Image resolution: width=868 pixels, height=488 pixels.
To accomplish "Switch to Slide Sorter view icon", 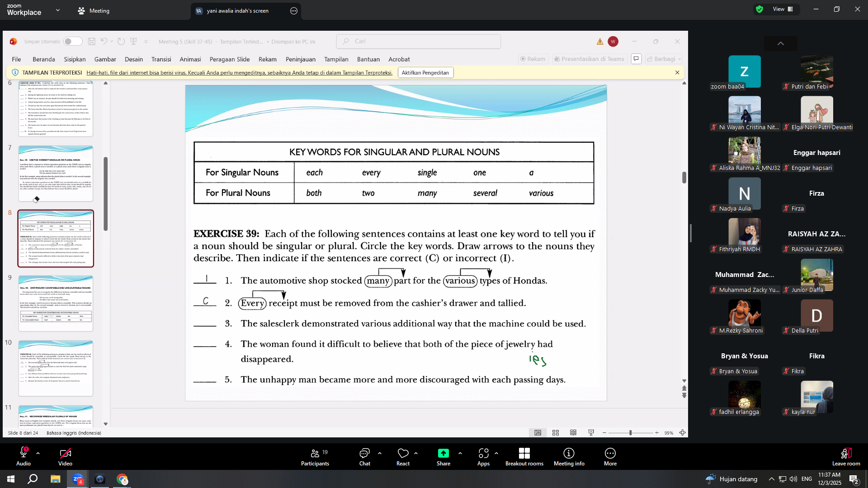I will point(556,433).
